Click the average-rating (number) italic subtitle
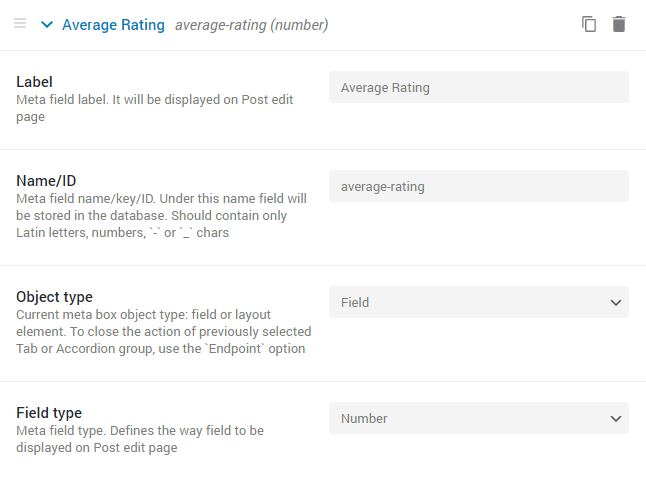Screen dimensions: 646x478 [252, 25]
